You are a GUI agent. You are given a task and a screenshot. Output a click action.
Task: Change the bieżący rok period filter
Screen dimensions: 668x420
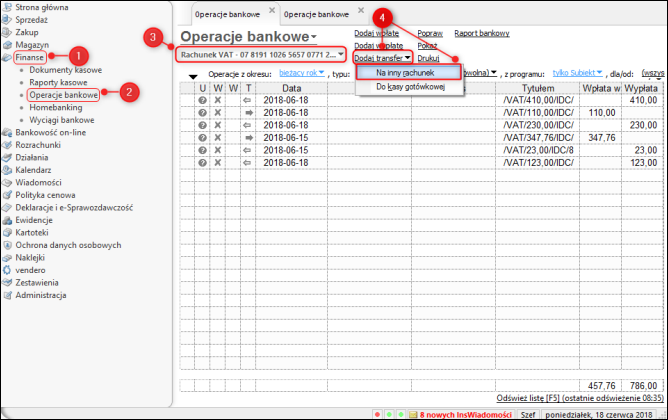pos(302,73)
